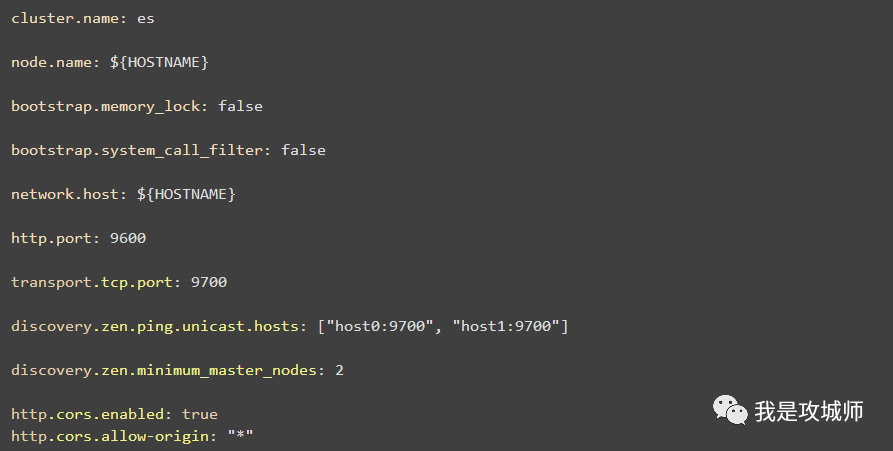
Task: Click the false value after system_call_filter
Action: [303, 150]
